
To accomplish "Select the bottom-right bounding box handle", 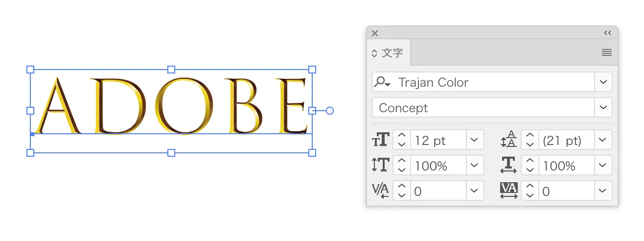I will pos(312,153).
